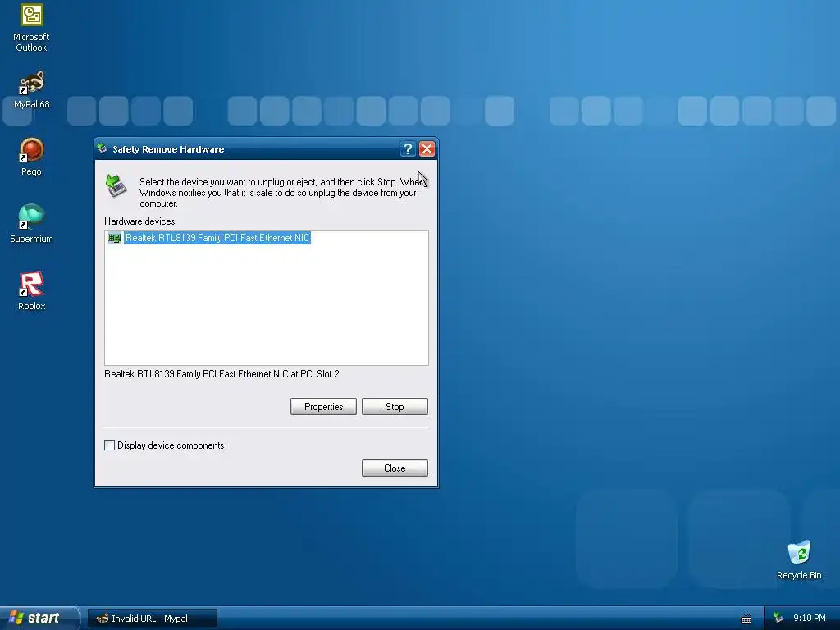
Task: Click the device description at PCI Slot 2
Action: (x=221, y=374)
